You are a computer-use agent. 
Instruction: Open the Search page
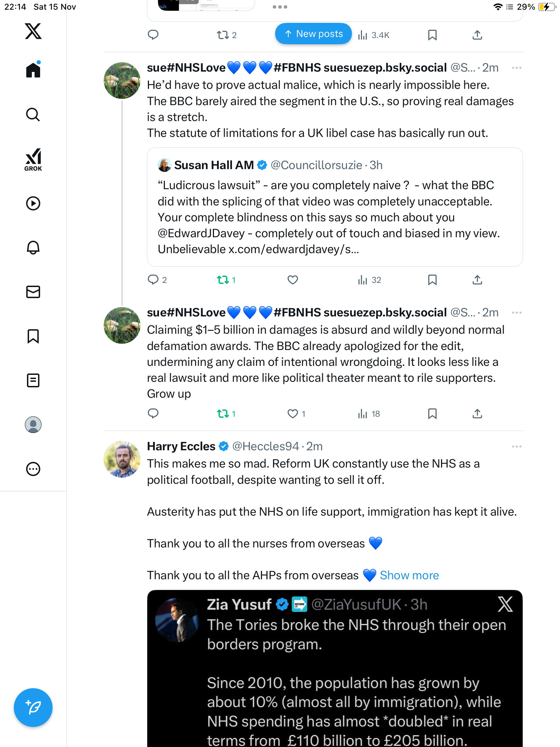[33, 115]
